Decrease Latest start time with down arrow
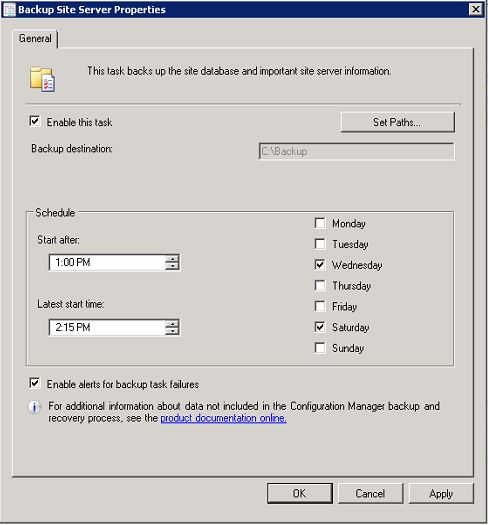The image size is (488, 525). tap(172, 331)
